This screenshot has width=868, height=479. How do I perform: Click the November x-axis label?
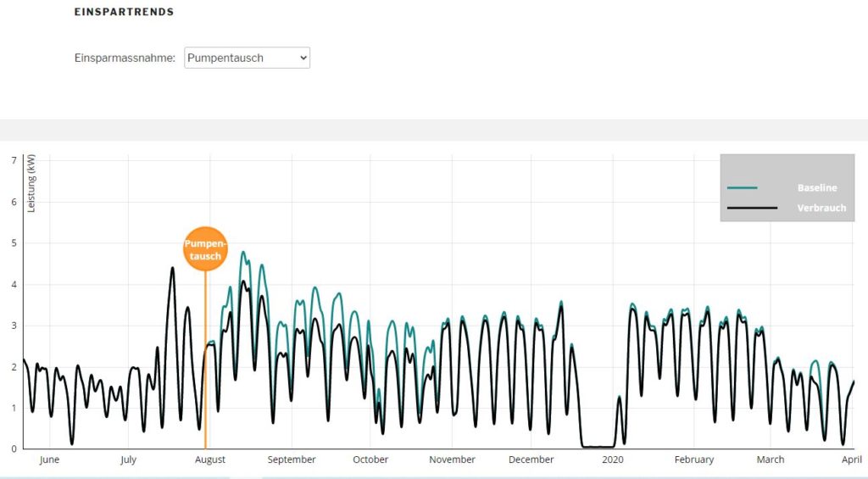pyautogui.click(x=453, y=460)
